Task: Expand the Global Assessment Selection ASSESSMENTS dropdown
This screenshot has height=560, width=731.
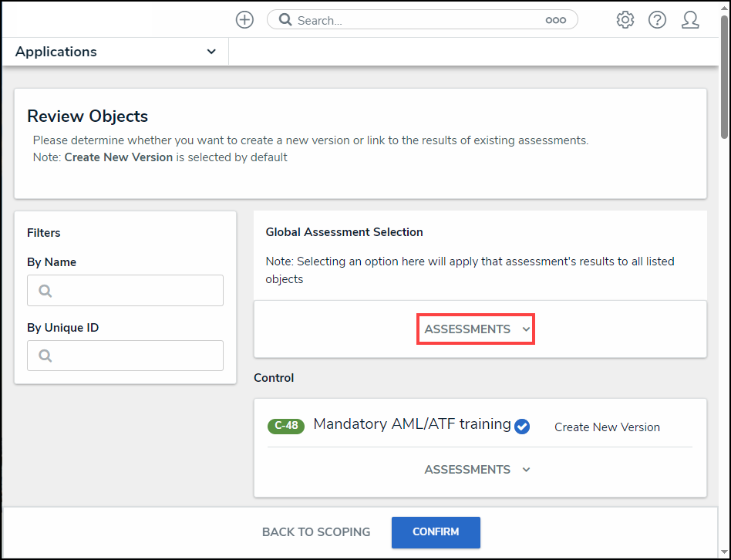Action: pyautogui.click(x=477, y=329)
